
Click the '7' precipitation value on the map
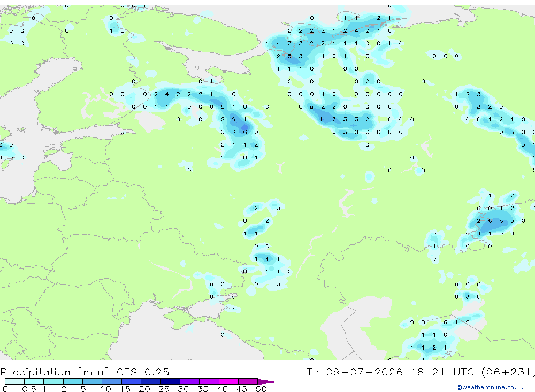click(x=334, y=119)
